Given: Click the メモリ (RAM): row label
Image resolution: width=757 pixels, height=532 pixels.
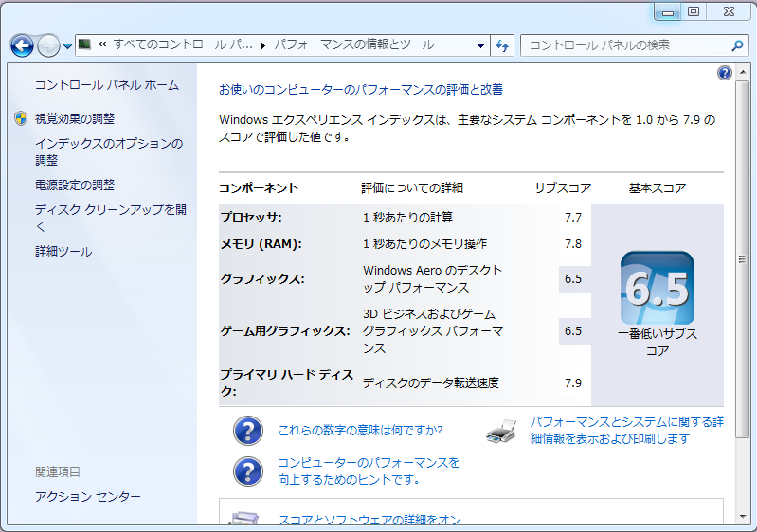Looking at the screenshot, I should point(261,244).
